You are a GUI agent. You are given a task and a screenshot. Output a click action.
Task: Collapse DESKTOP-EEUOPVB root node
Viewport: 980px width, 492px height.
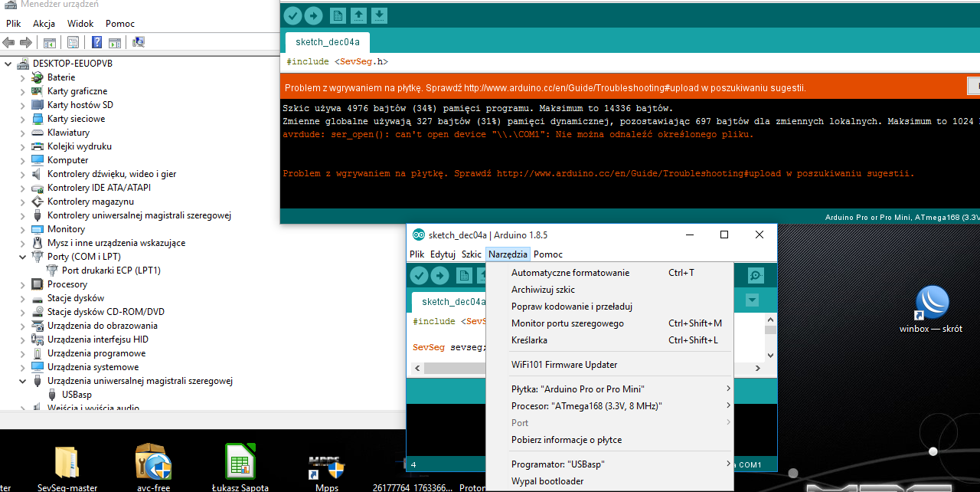(8, 64)
